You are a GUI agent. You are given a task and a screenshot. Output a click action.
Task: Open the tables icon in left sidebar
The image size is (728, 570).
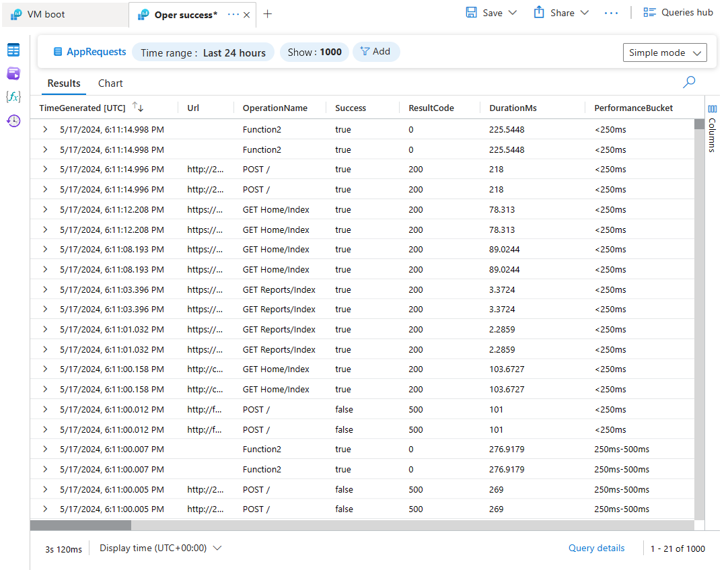point(13,50)
